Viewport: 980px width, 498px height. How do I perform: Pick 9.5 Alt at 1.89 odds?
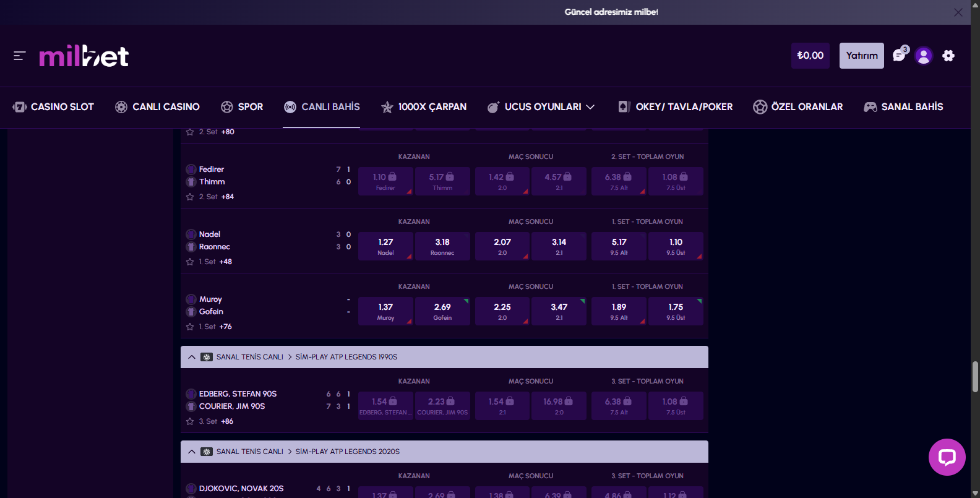click(x=619, y=311)
